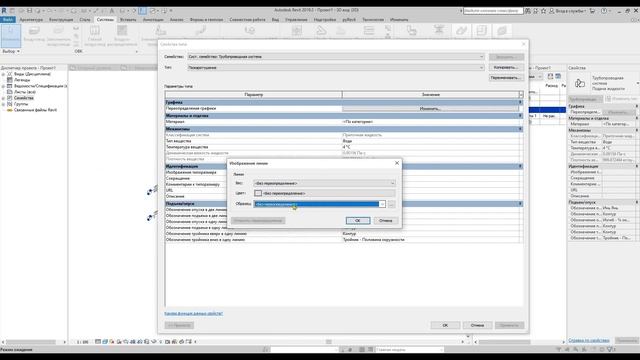Click Изменить for graphics overrides
Viewport: 640px width, 360px height.
click(430, 109)
